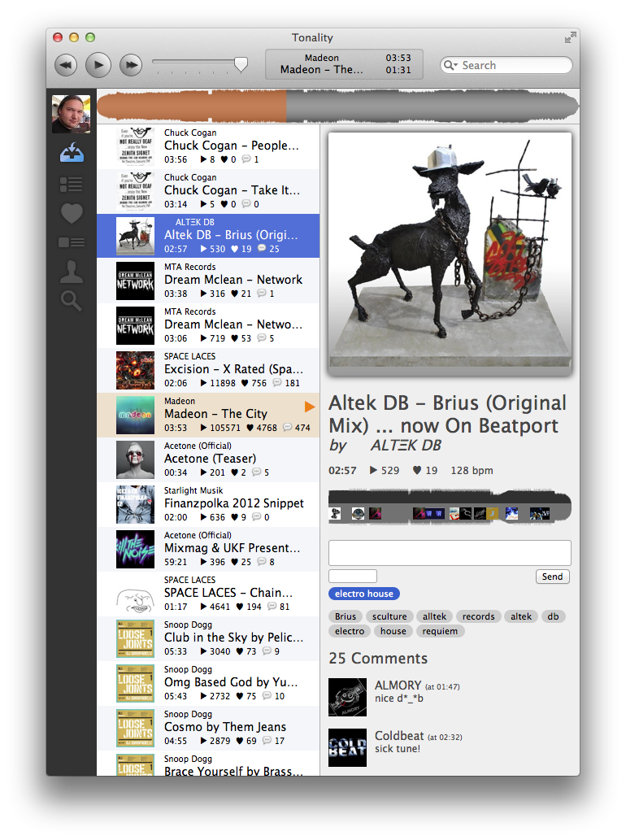The width and height of the screenshot is (626, 840).
Task: Select SPACE LACES – Chain… track
Action: click(208, 594)
